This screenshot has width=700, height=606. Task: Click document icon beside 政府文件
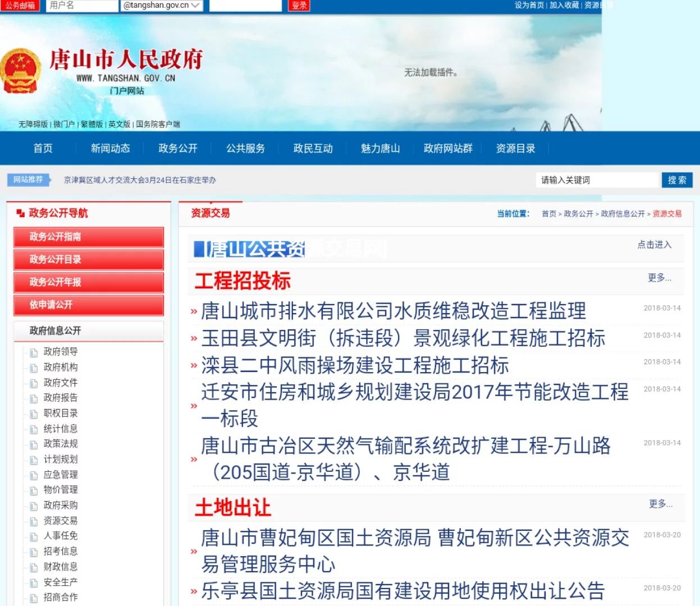(34, 383)
